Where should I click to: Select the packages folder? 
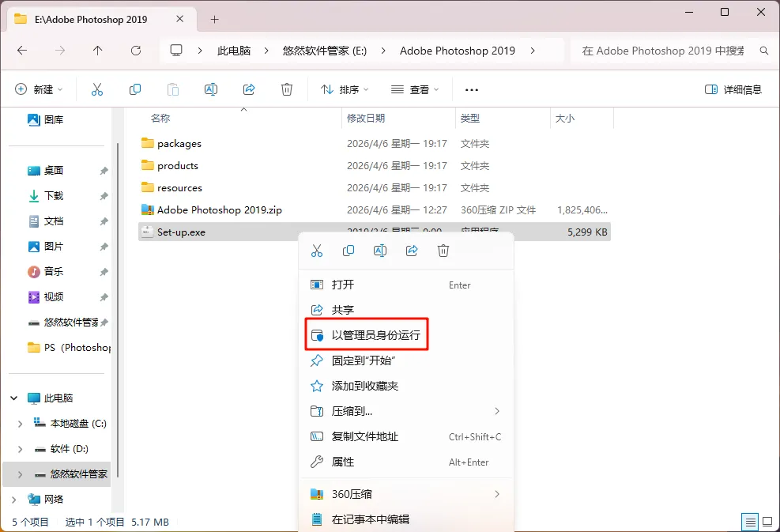[374, 143]
